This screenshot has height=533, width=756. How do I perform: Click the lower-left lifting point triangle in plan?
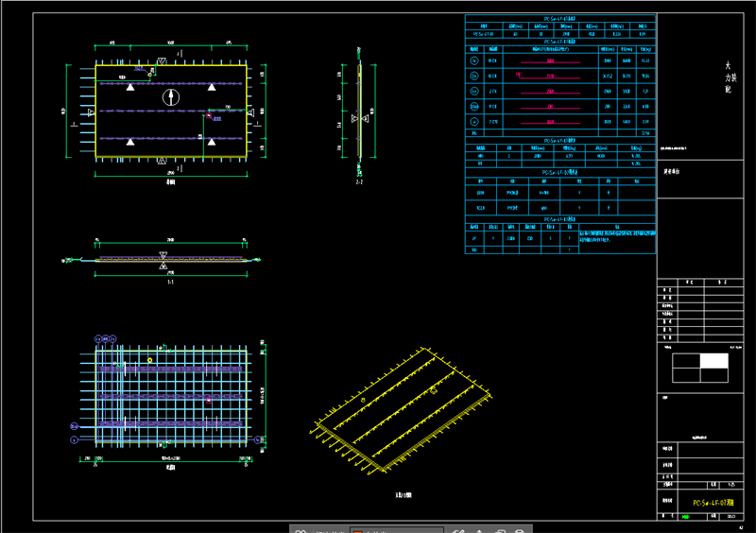pos(130,142)
